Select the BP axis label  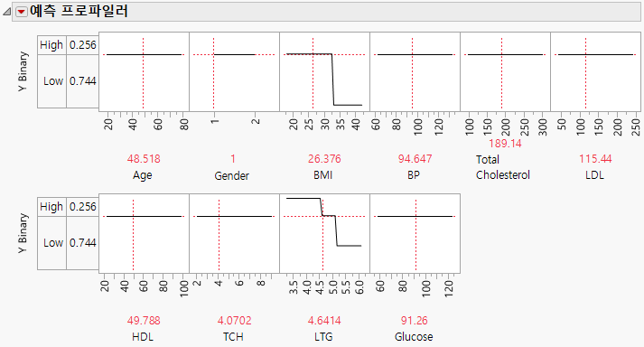pos(414,175)
